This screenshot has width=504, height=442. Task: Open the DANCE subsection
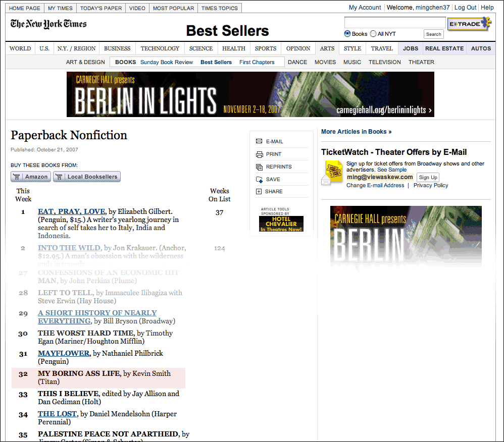(297, 63)
